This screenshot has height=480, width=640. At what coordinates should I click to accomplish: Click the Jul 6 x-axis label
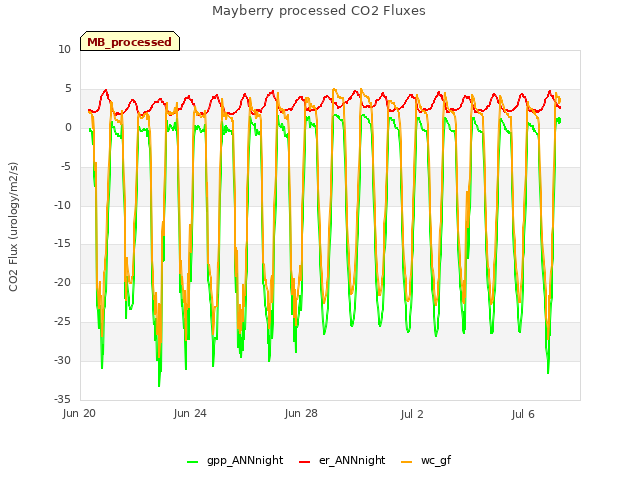coord(523,414)
